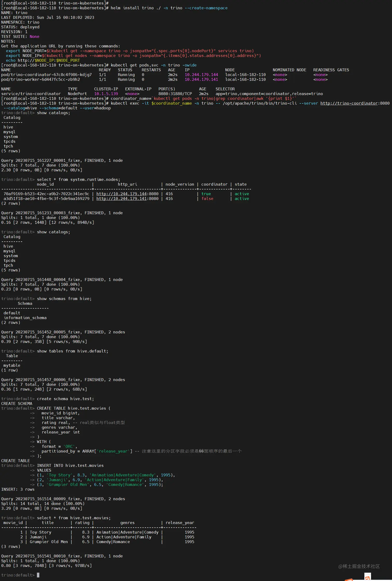This screenshot has height=581, width=392.
Task: Click query ID 20230715_161452_00005_fzixe
Action: [x=48, y=332]
